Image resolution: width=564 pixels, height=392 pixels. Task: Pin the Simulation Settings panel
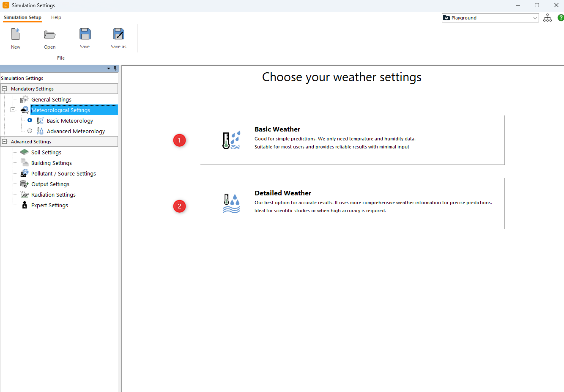coord(115,69)
